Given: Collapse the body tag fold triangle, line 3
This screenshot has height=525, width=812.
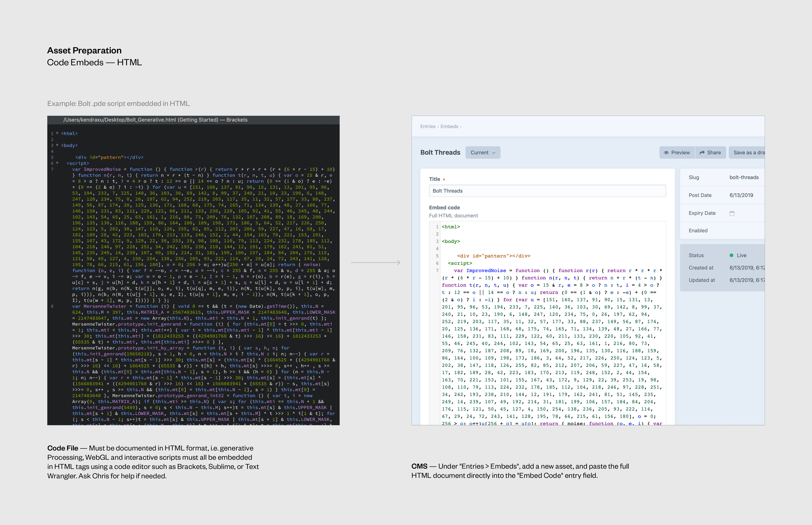Looking at the screenshot, I should click(57, 145).
